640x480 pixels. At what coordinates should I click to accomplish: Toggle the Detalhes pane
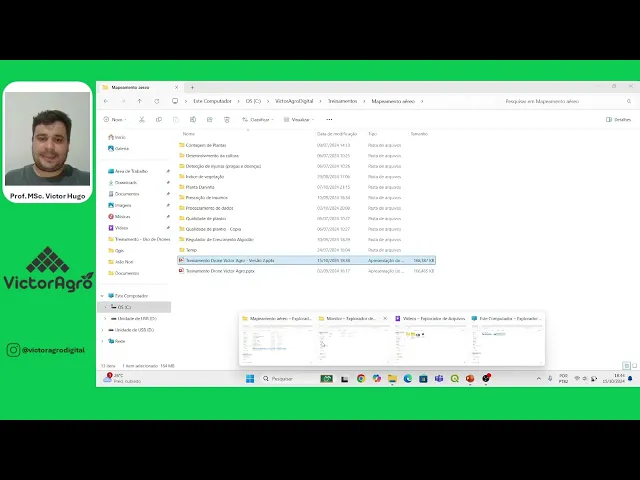[x=619, y=120]
